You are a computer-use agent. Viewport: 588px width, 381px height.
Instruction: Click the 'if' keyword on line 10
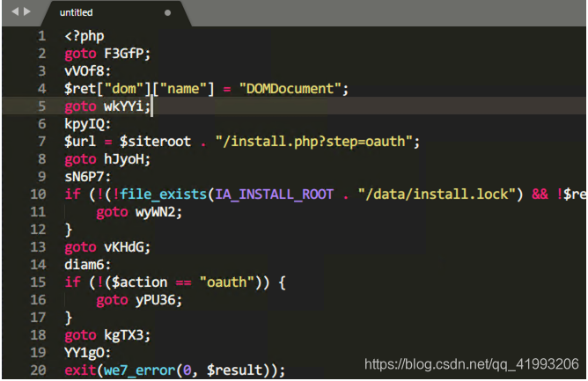72,194
